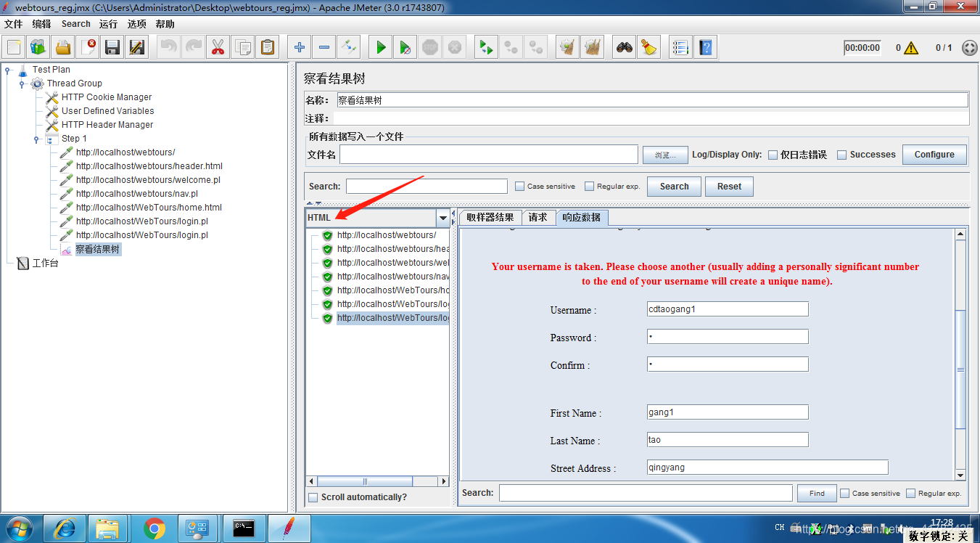Viewport: 980px width, 543px height.
Task: Open the Search binoculars icon
Action: tap(625, 48)
